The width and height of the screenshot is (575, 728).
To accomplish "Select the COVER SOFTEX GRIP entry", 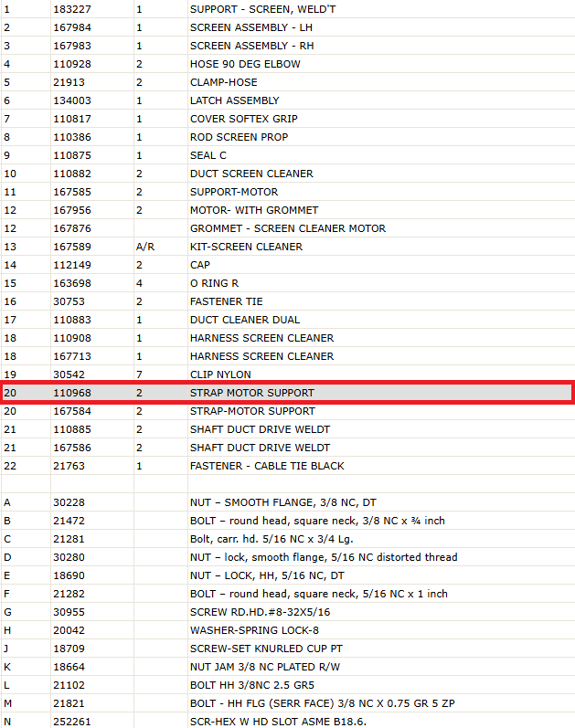I will [287, 119].
